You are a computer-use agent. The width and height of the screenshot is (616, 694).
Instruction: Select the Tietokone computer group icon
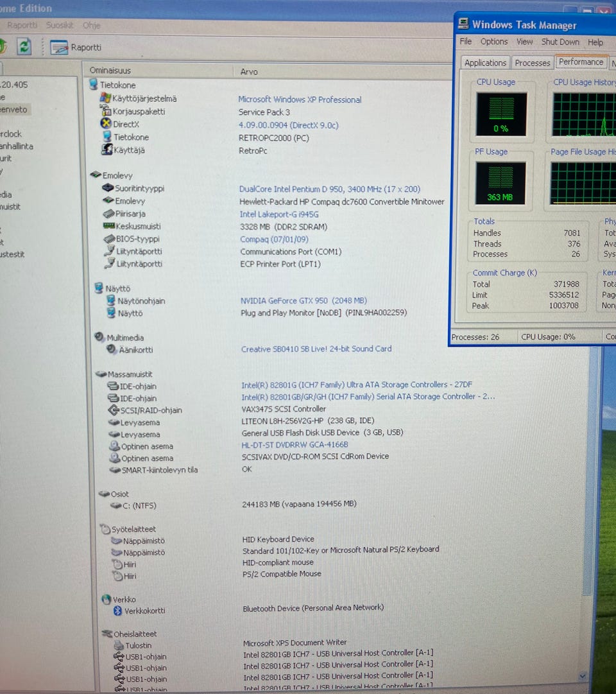pyautogui.click(x=94, y=84)
